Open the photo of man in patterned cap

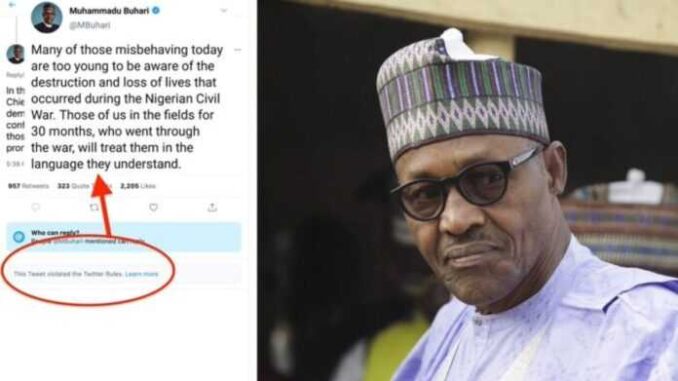(x=467, y=190)
